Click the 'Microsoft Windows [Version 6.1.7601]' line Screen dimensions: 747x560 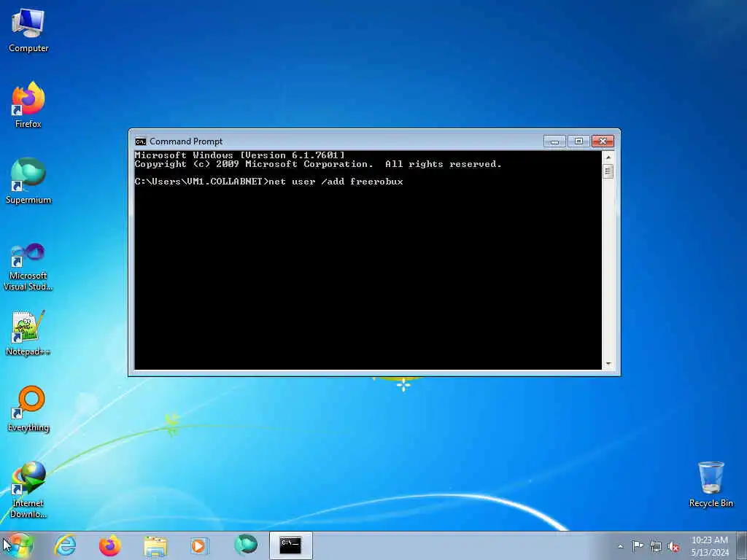[x=239, y=155]
